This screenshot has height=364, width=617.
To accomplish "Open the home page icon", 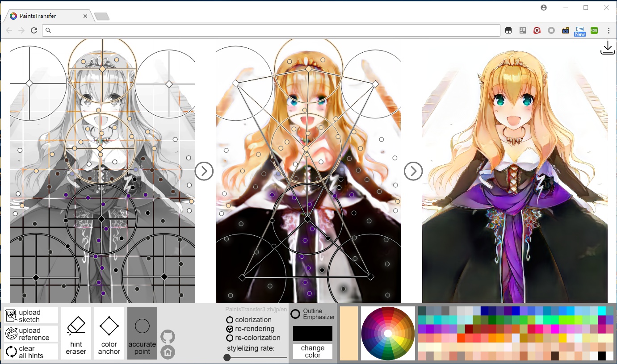I will pyautogui.click(x=168, y=352).
